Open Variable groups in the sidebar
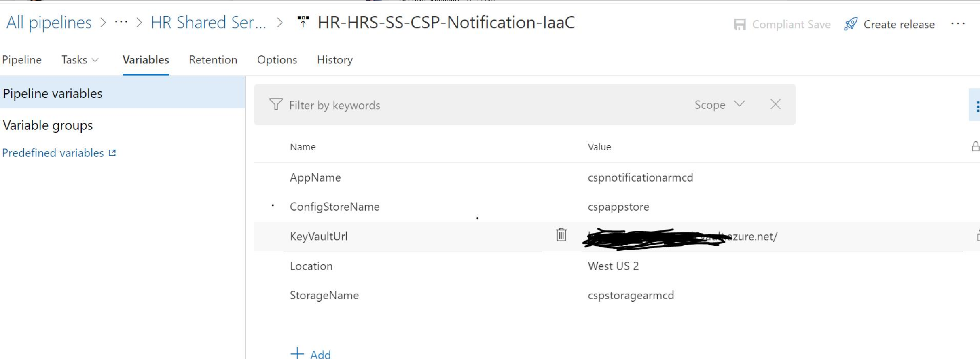This screenshot has height=359, width=980. pos(48,125)
